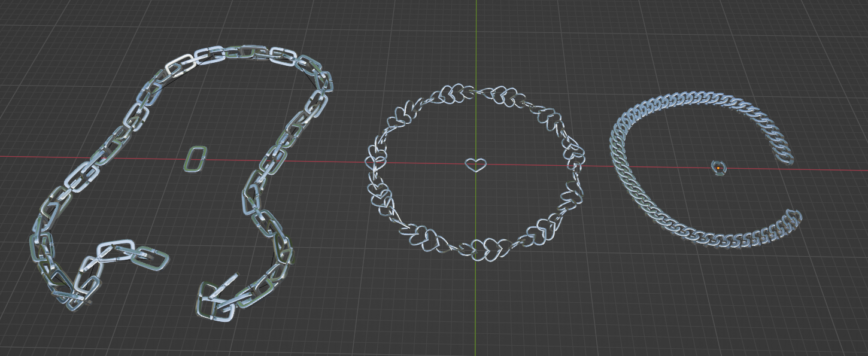Click the leftmost curve of the curb chain

614,168
